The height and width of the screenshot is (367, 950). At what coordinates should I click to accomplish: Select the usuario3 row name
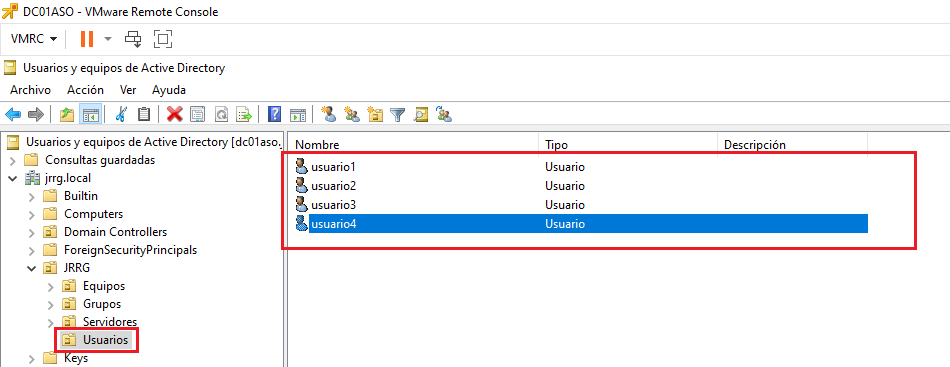333,204
